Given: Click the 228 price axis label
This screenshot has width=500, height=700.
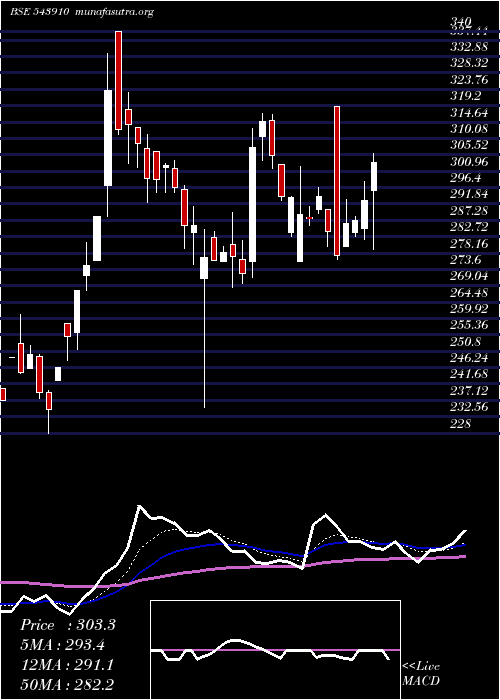Looking at the screenshot, I should point(460,424).
